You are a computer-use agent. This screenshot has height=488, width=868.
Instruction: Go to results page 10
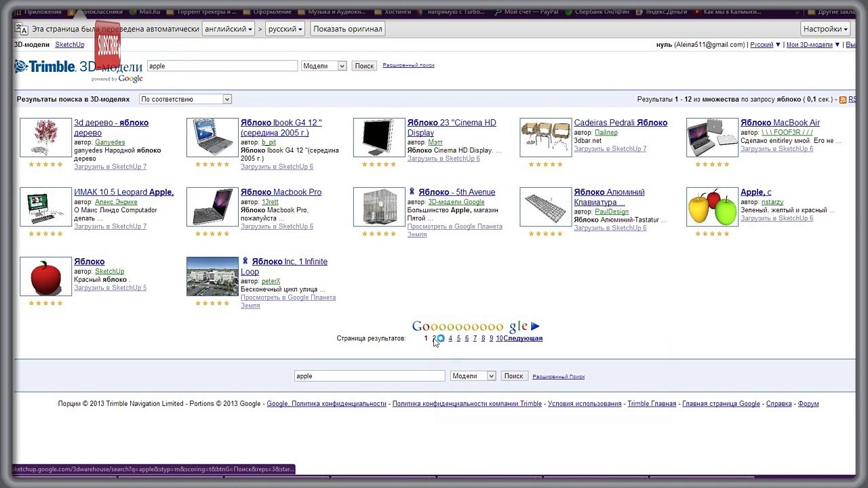point(499,338)
